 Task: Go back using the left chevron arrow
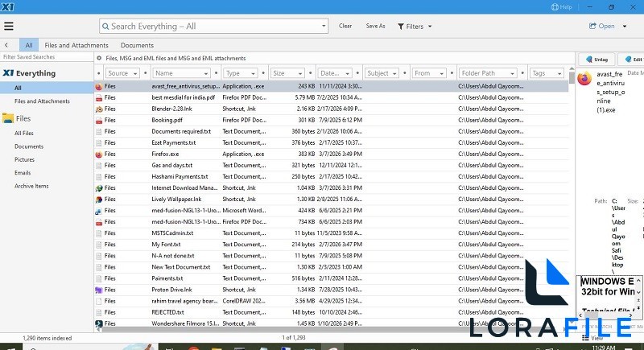pyautogui.click(x=6, y=45)
